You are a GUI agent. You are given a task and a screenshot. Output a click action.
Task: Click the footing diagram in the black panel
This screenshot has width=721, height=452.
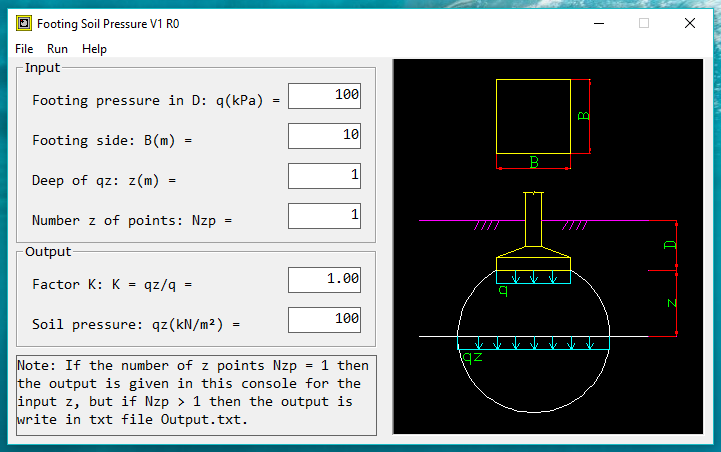click(x=548, y=246)
